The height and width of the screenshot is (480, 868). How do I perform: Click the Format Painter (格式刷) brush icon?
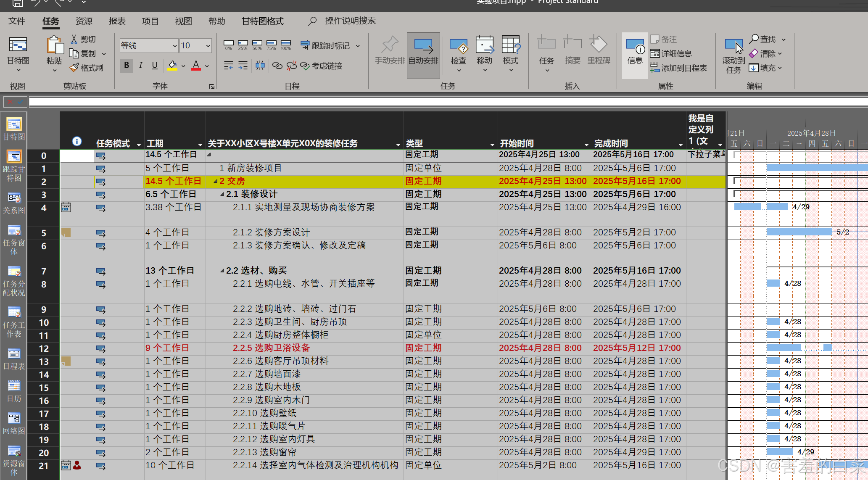(74, 68)
